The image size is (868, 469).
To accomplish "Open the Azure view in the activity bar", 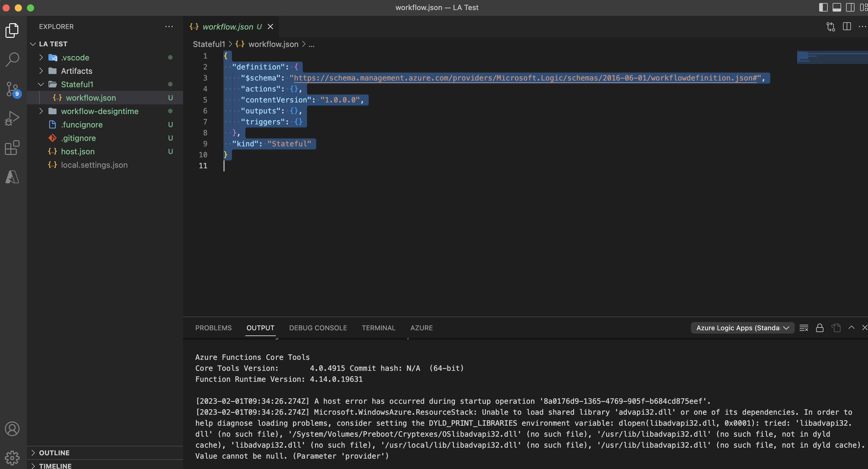I will coord(12,177).
